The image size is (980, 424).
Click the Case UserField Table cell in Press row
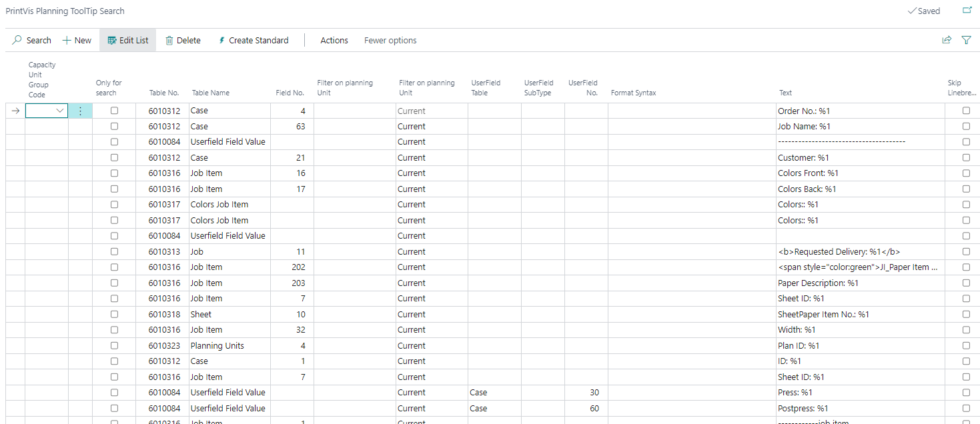tap(494, 393)
